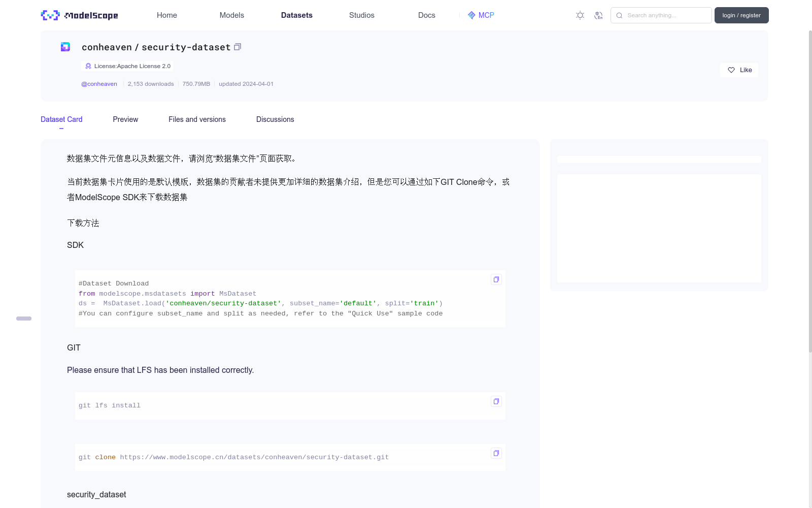Open the Datasets menu
The image size is (812, 508).
coord(297,15)
